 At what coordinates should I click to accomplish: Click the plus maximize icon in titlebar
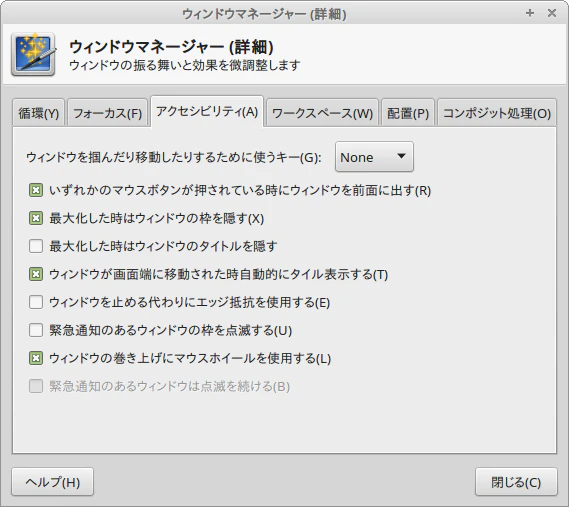tap(529, 13)
